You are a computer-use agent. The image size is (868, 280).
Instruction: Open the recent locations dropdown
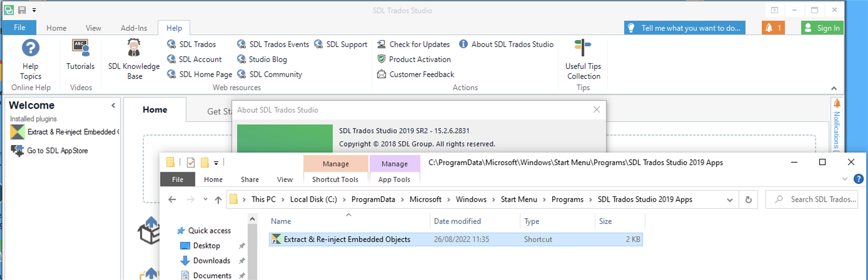(205, 199)
